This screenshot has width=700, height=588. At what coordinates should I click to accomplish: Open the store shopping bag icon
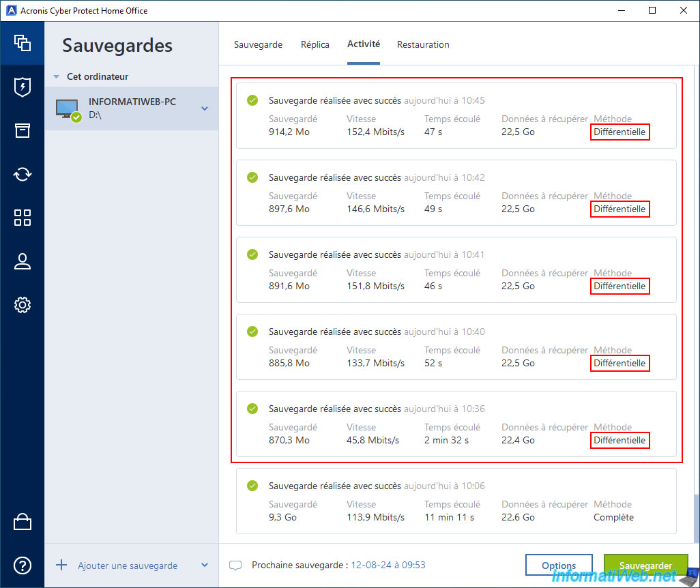pyautogui.click(x=23, y=521)
